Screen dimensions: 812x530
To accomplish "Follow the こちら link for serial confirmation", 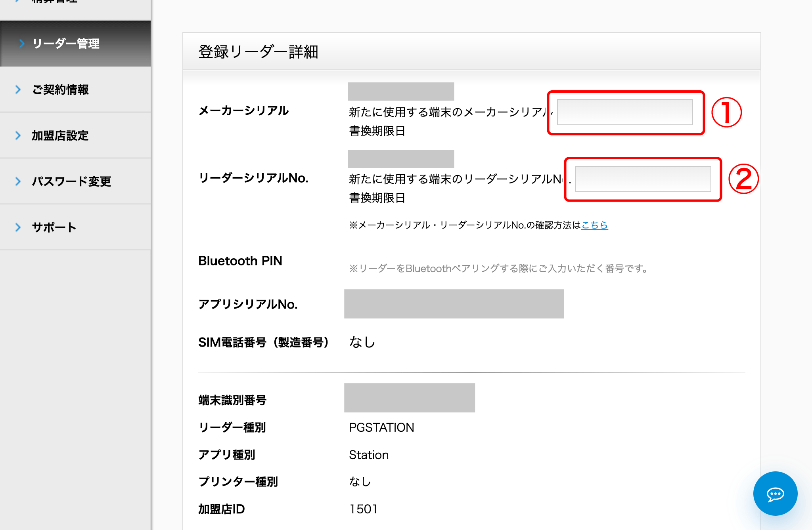I will click(x=594, y=225).
